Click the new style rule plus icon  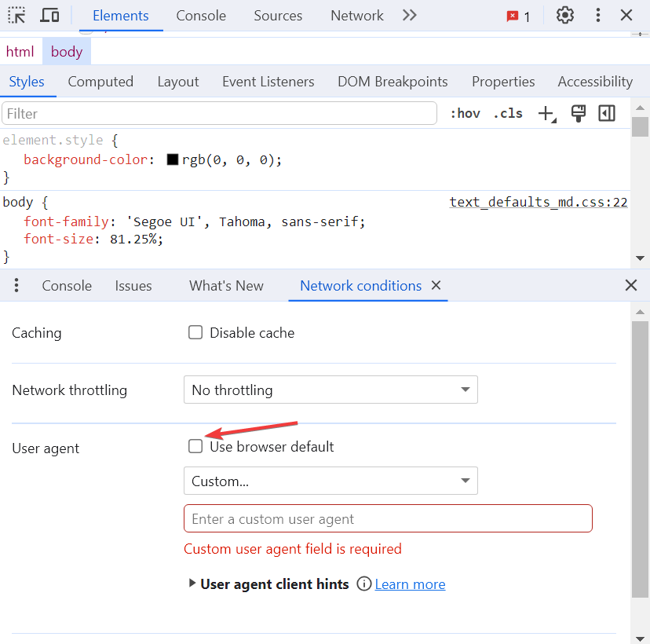pos(547,114)
